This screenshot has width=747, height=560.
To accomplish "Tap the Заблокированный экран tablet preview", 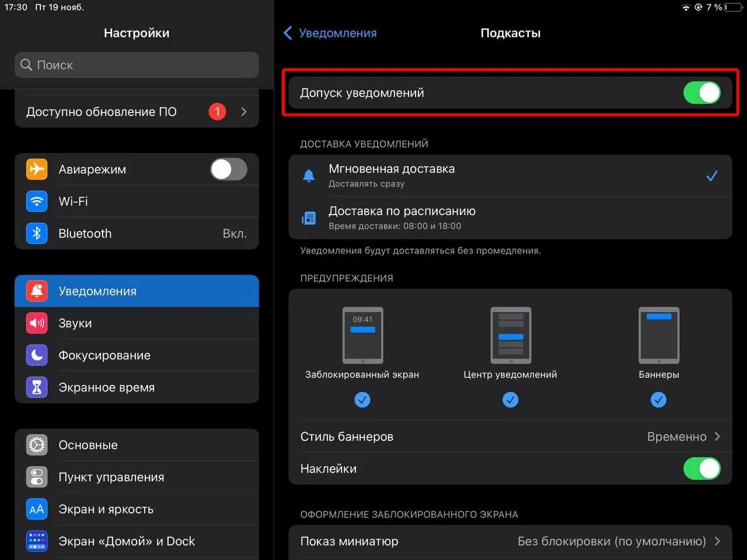I will 362,335.
